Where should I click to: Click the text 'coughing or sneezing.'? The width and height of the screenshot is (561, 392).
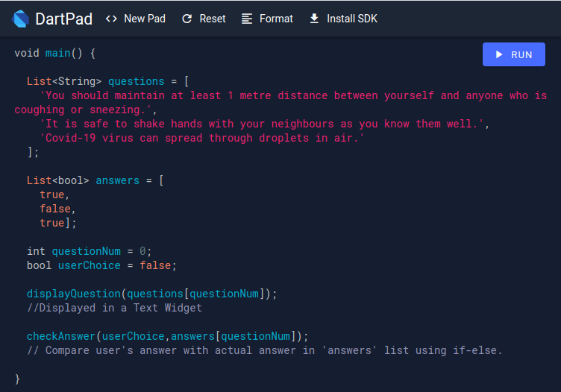[84, 110]
